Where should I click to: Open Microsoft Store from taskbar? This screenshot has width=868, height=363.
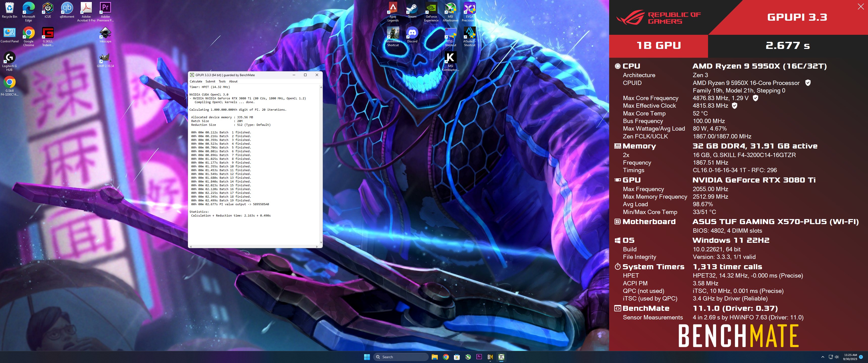pos(457,357)
